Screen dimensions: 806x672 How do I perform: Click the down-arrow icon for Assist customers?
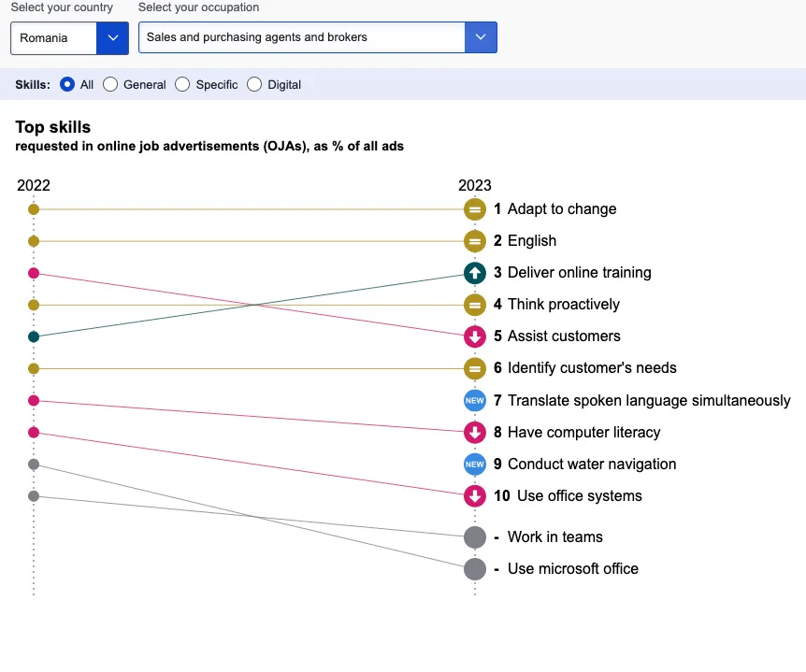pos(475,336)
